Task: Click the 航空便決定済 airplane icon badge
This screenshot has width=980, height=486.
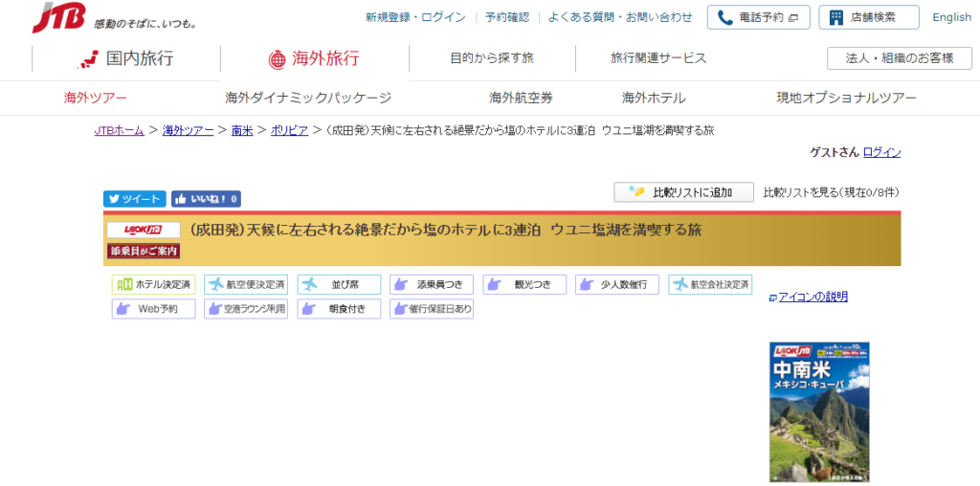Action: pos(246,284)
